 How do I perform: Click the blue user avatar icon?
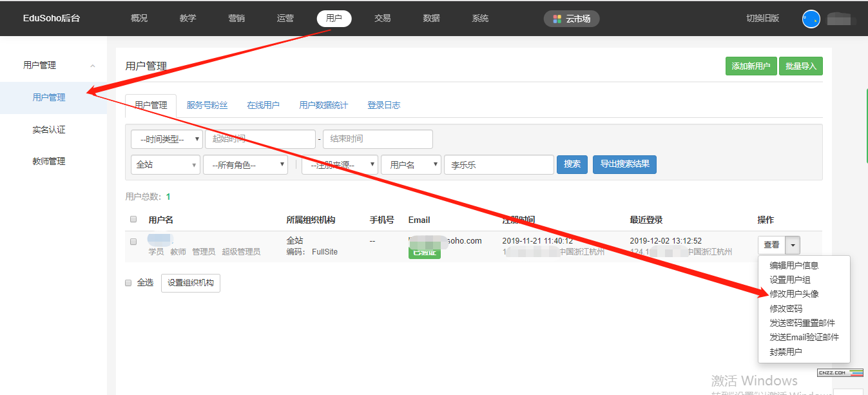coord(811,19)
